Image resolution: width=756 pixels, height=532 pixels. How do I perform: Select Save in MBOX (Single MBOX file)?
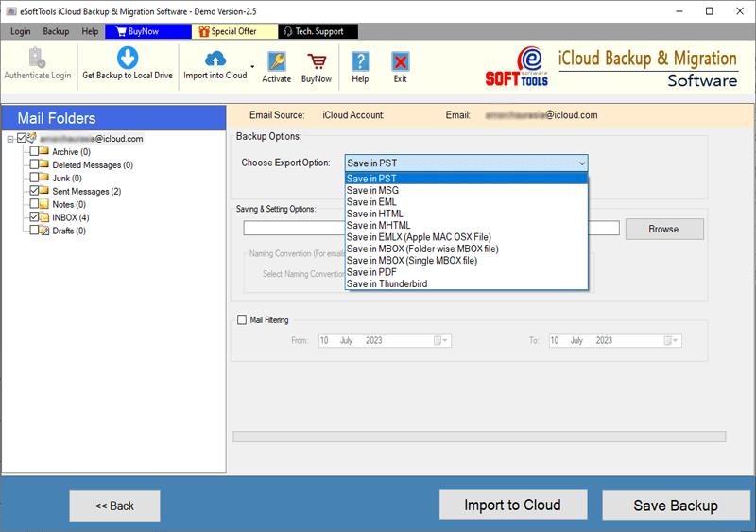coord(467,261)
